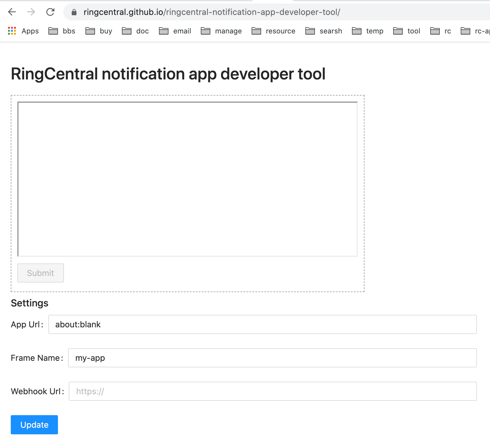View site info via the lock icon
This screenshot has width=490, height=448.
tap(74, 12)
